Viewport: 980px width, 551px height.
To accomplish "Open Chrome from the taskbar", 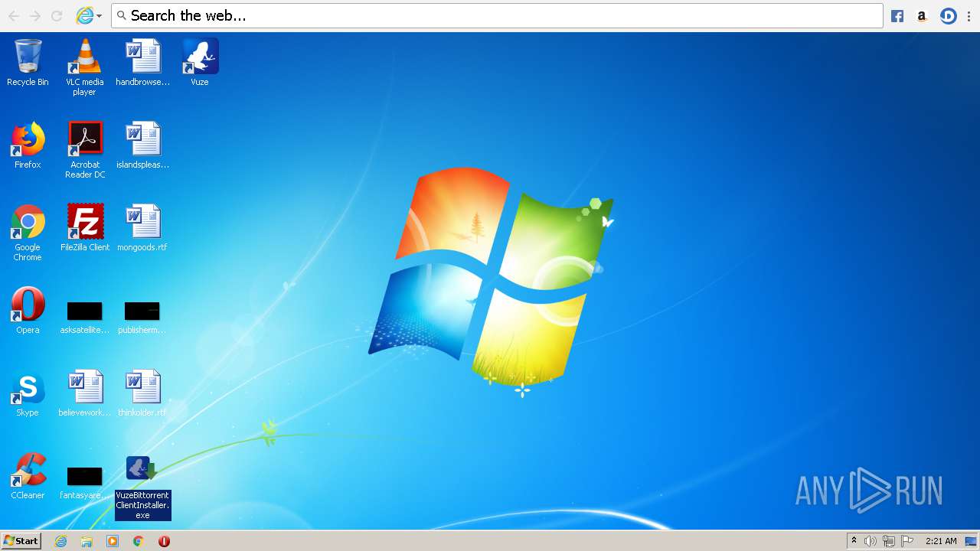I will (x=138, y=541).
